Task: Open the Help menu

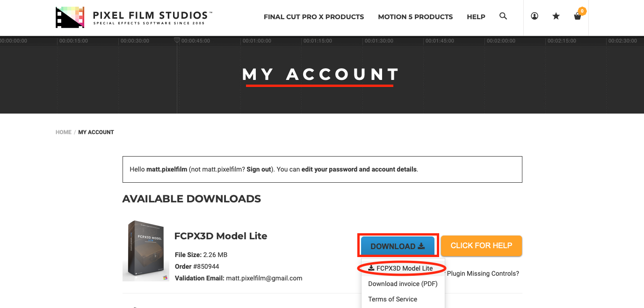Action: [x=476, y=17]
